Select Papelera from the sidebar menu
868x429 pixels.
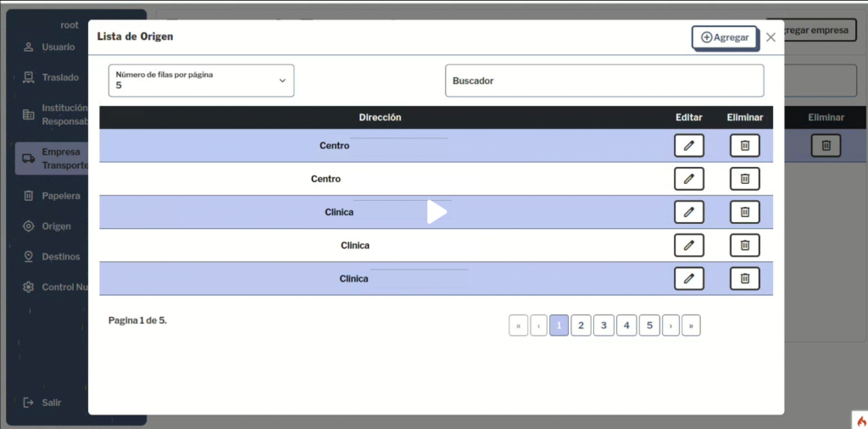click(60, 196)
